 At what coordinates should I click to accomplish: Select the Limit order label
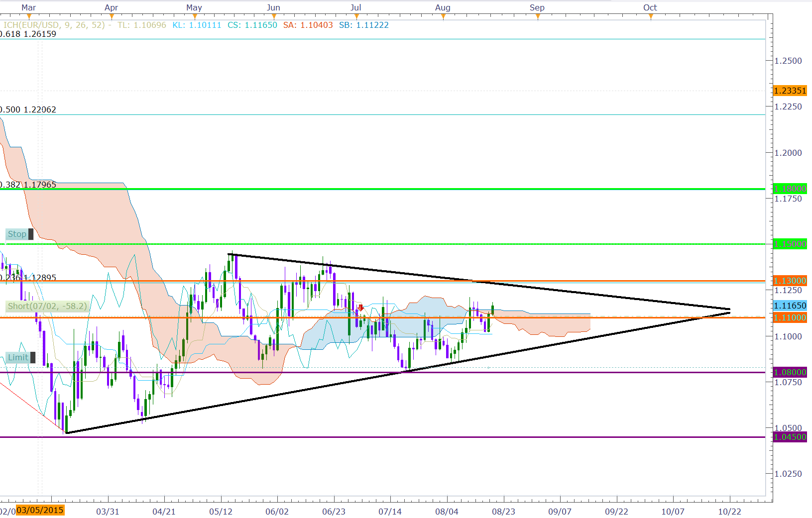pos(18,357)
